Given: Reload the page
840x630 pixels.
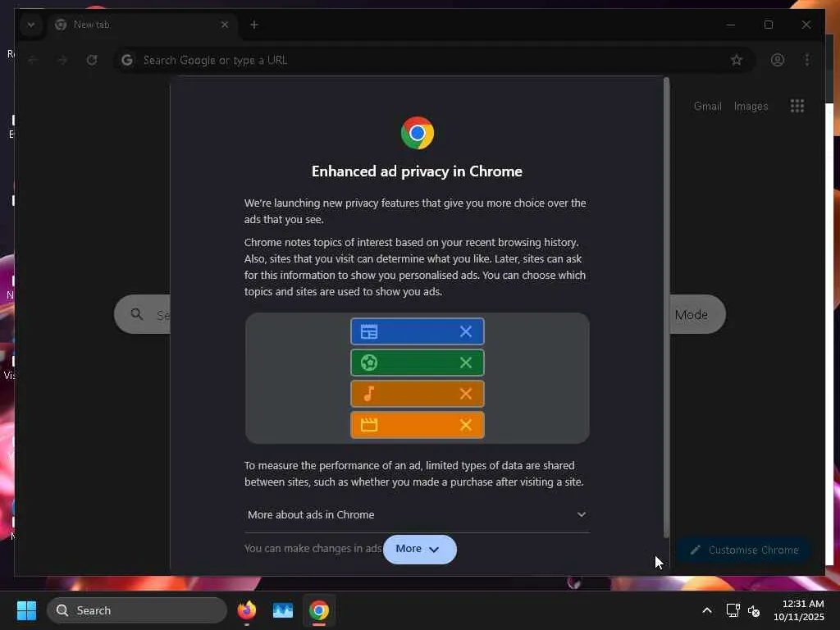Looking at the screenshot, I should click(92, 60).
